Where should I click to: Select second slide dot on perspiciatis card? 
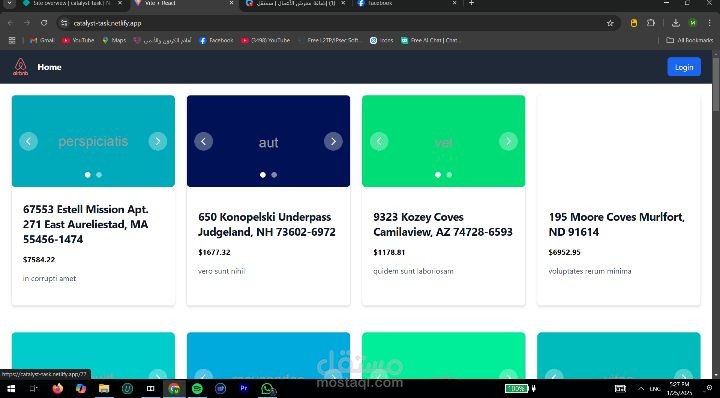click(99, 175)
